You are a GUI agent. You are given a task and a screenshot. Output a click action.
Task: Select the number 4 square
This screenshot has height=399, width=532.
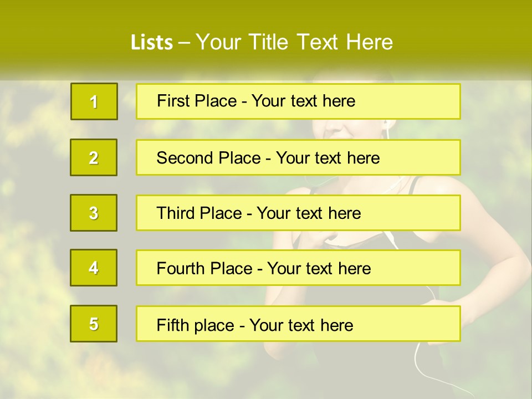coord(94,268)
